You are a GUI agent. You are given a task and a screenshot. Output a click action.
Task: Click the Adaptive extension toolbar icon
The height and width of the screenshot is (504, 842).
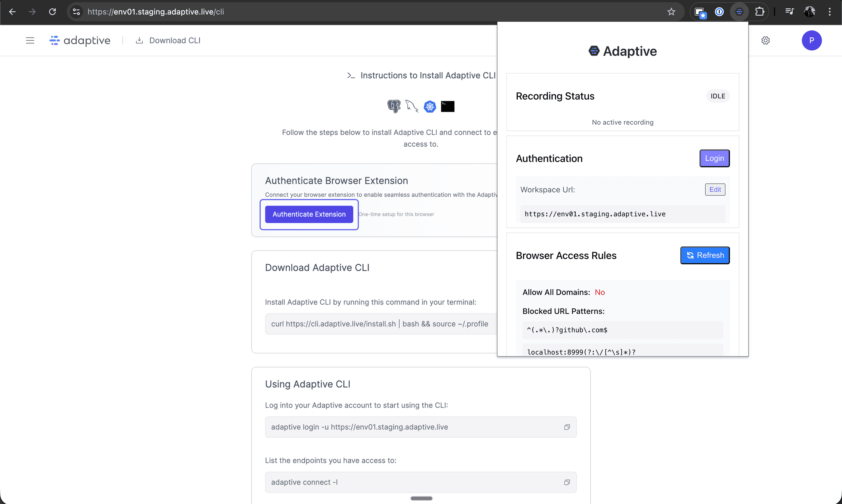click(x=739, y=12)
